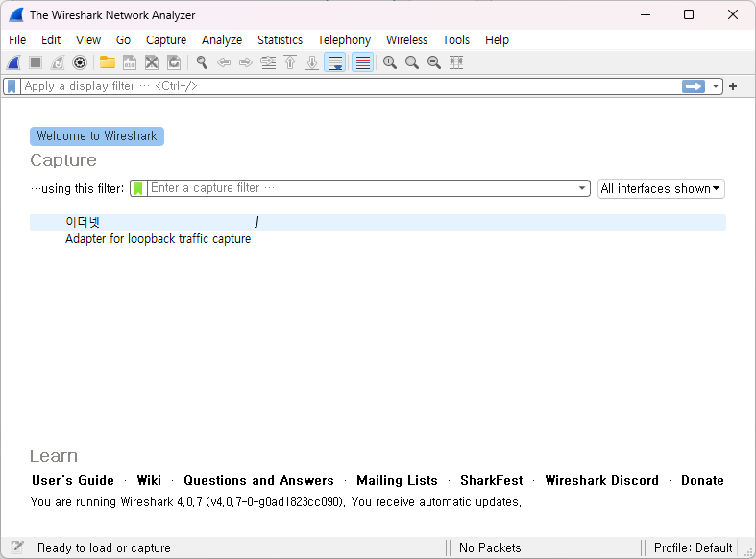Click No Packets status text
This screenshot has width=756, height=559.
(x=490, y=547)
